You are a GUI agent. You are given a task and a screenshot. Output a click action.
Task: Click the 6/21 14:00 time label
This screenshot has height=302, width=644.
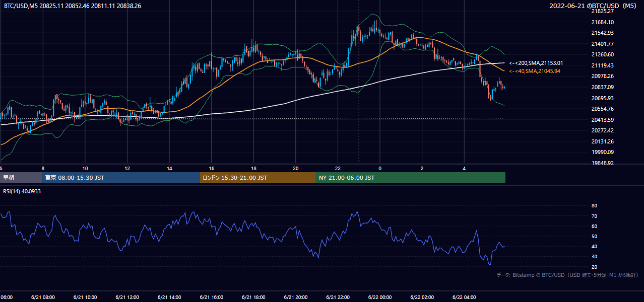click(169, 297)
